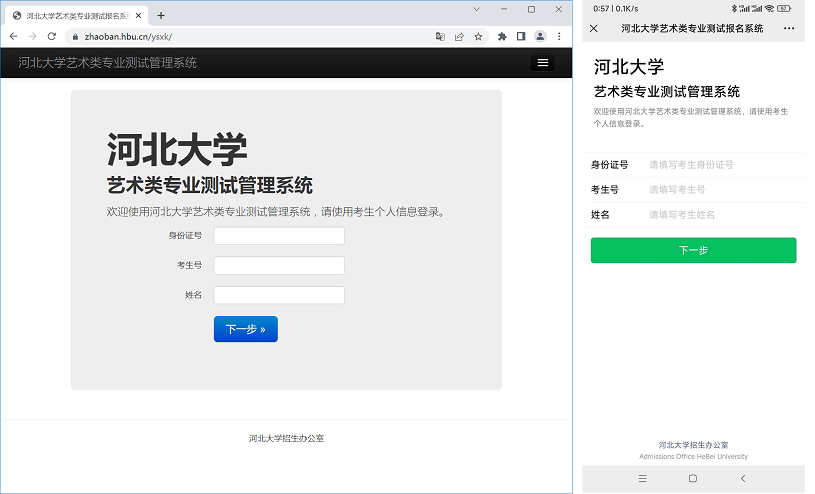Minimize the Chrome window
The height and width of the screenshot is (494, 815).
click(x=504, y=9)
